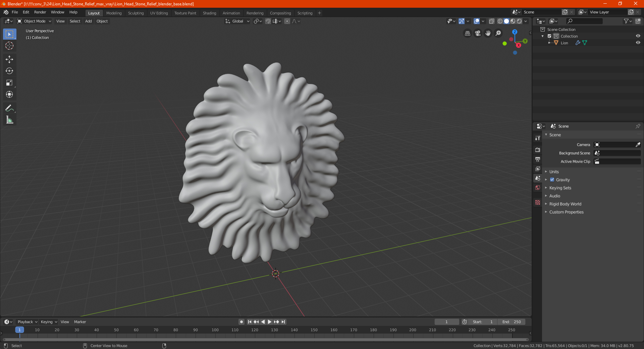This screenshot has width=644, height=349.
Task: Select the Scale tool
Action: point(9,83)
